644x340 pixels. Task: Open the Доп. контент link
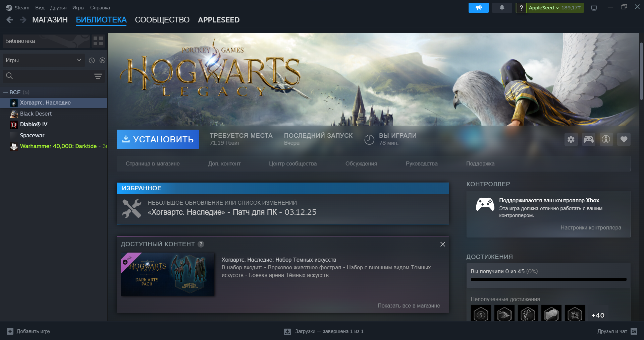tap(224, 164)
